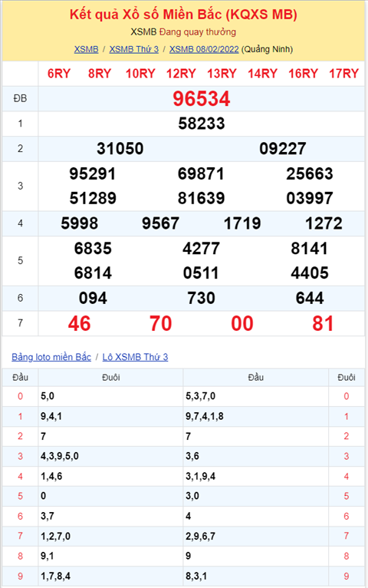
Task: Select the 12RY ticket code
Action: click(181, 74)
